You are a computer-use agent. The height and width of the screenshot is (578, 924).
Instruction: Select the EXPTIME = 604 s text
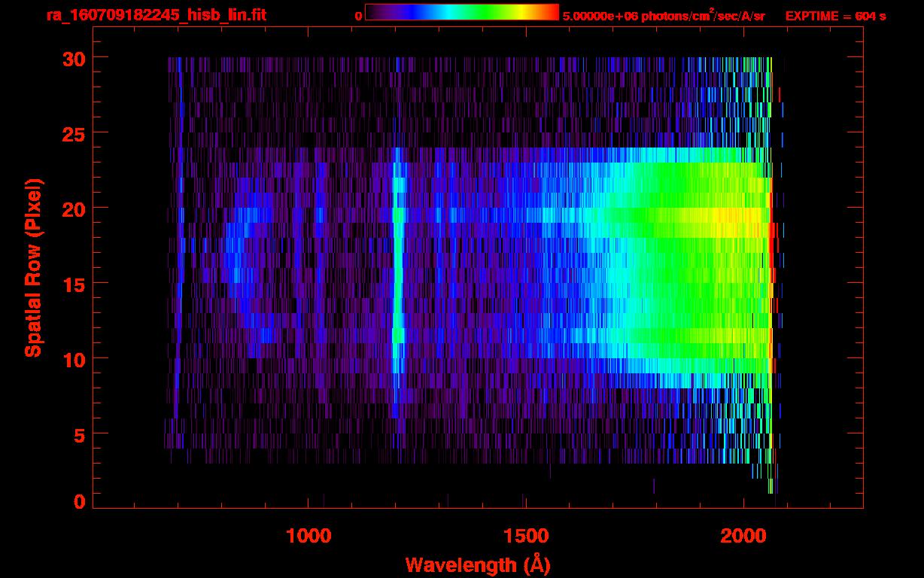click(x=835, y=16)
